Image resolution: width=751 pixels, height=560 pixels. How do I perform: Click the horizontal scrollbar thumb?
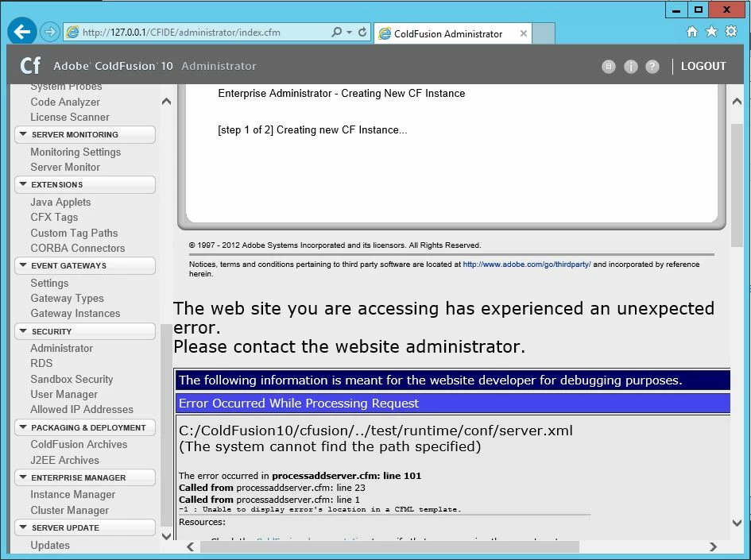click(x=390, y=546)
